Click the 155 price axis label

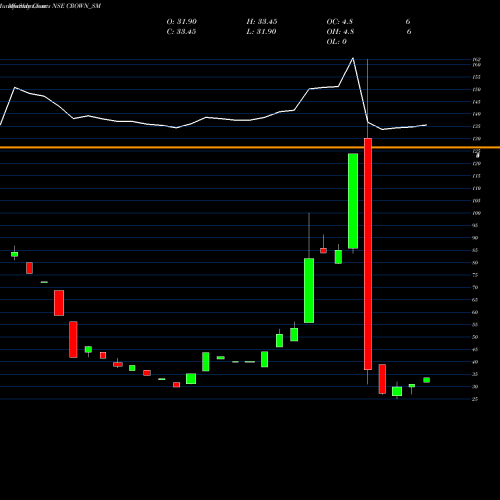477,77
